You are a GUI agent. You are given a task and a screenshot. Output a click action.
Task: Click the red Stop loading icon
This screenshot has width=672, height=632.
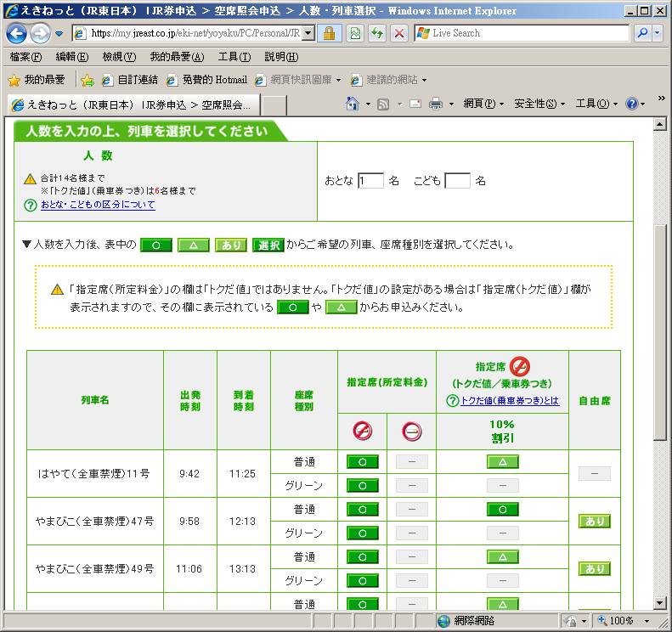pos(399,33)
